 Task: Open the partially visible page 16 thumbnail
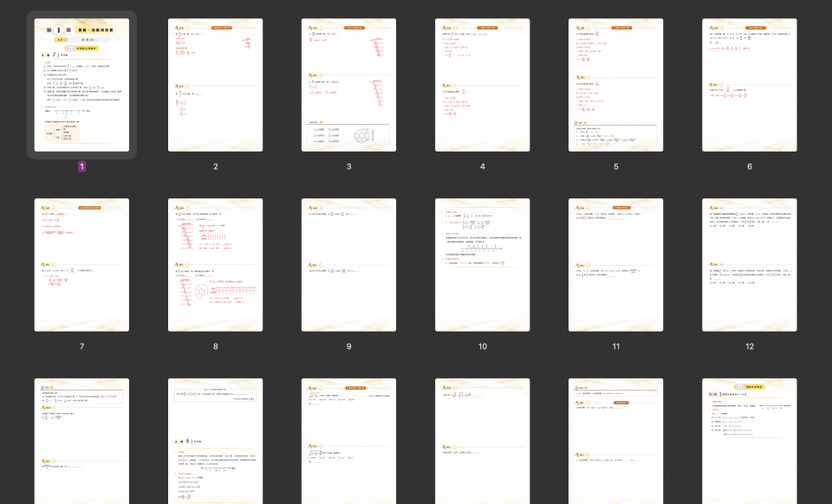coord(482,442)
